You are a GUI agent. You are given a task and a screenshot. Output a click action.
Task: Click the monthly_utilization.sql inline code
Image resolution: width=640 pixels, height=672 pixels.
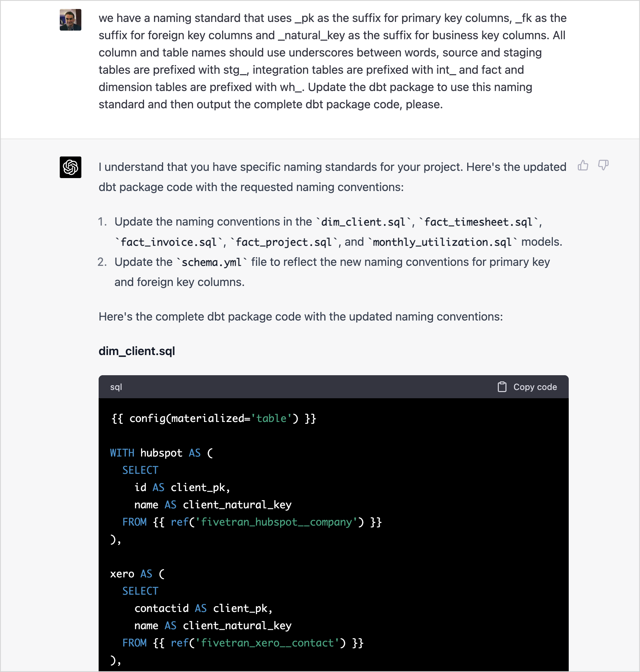coord(442,242)
